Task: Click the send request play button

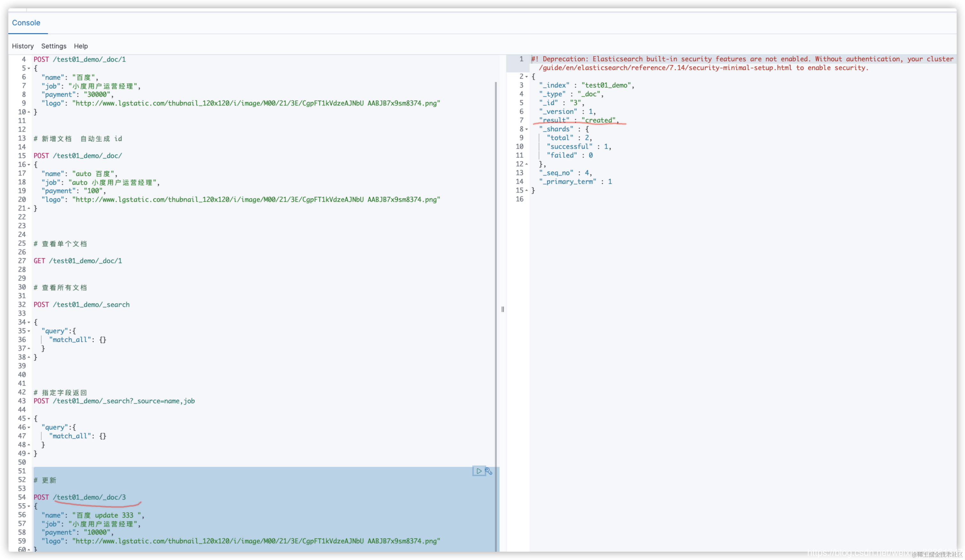Action: coord(479,471)
